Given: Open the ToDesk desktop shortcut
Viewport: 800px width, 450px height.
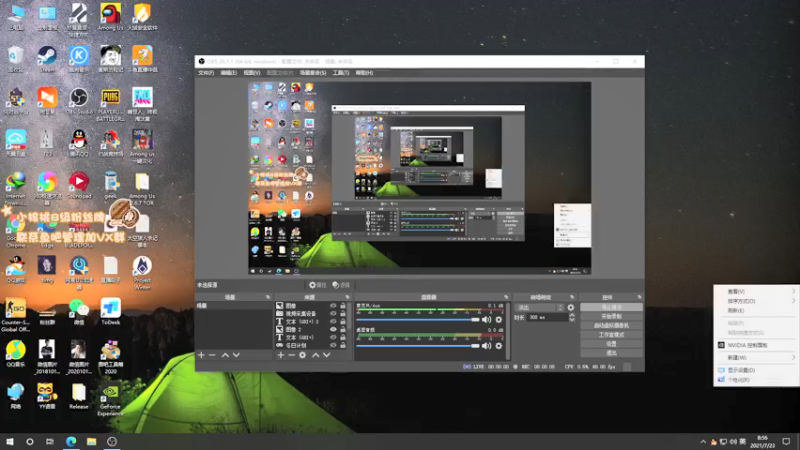Looking at the screenshot, I should (110, 312).
